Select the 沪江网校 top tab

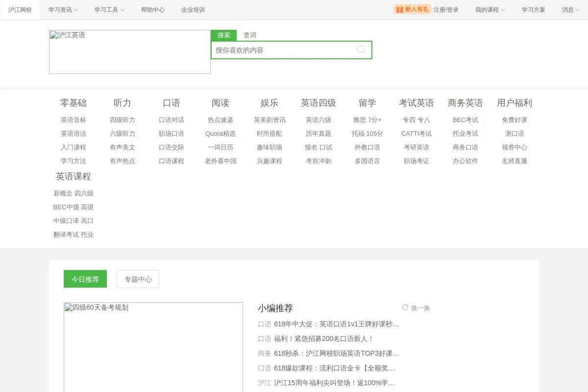tap(20, 10)
